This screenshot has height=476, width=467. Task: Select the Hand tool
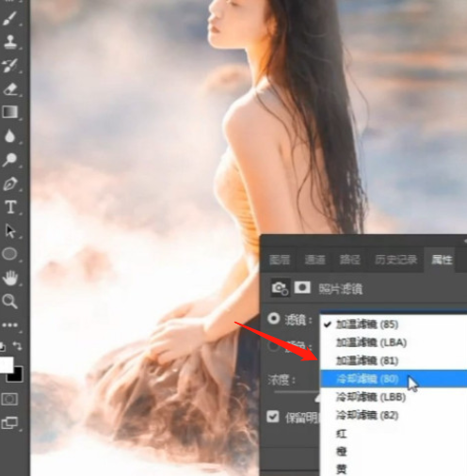tap(9, 278)
